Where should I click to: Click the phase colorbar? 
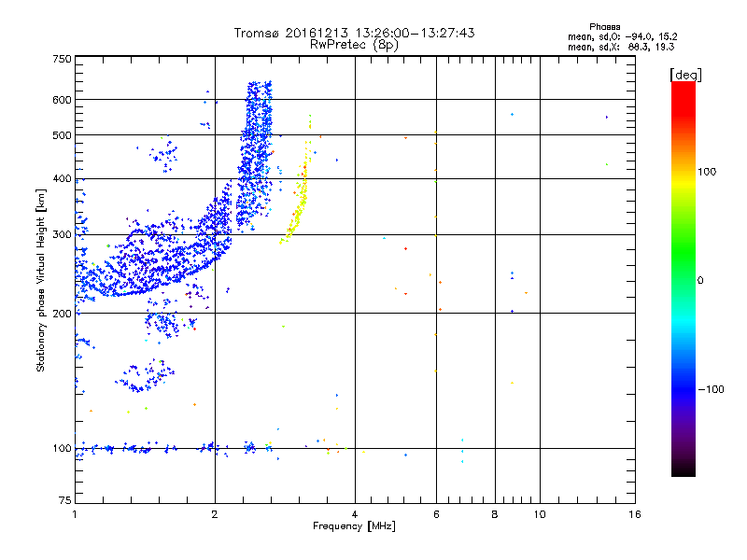[x=684, y=278]
